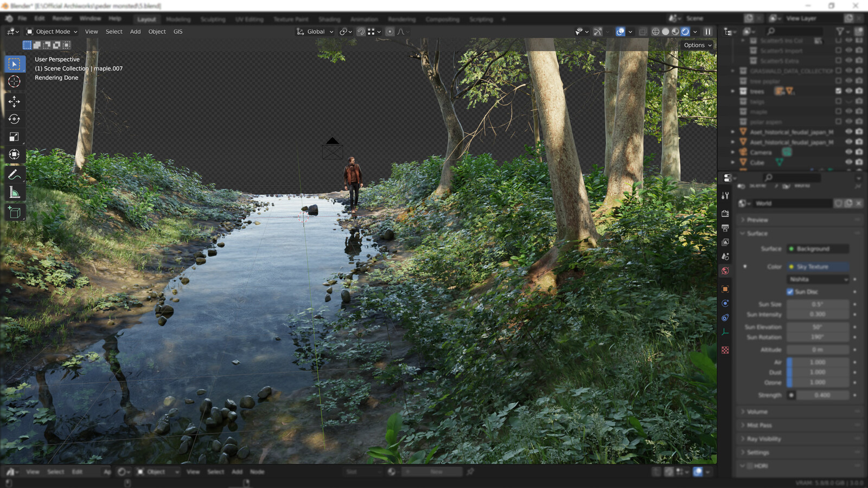The width and height of the screenshot is (868, 488).
Task: Pause the viewport render preview
Action: (708, 31)
